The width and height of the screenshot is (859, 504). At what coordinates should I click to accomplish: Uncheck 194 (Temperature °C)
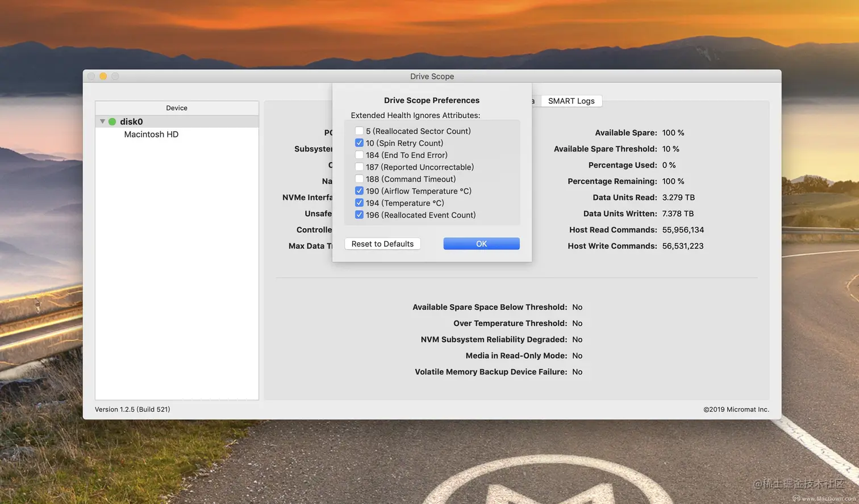359,203
